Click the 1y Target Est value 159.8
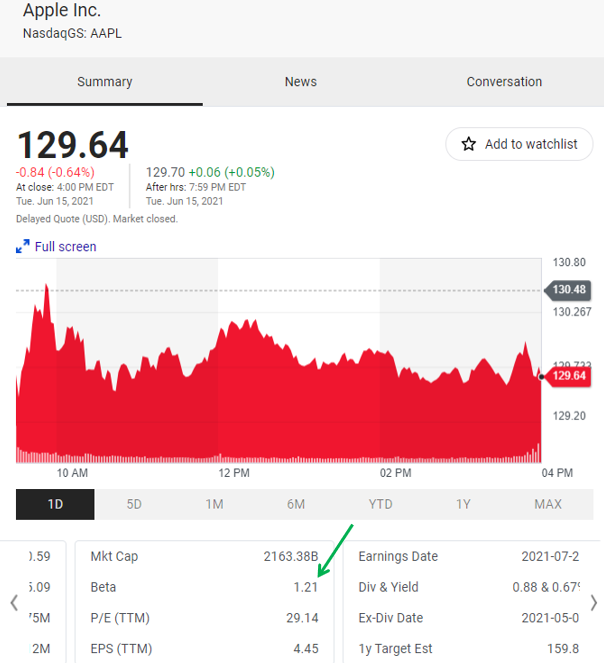The height and width of the screenshot is (663, 604). [x=563, y=649]
